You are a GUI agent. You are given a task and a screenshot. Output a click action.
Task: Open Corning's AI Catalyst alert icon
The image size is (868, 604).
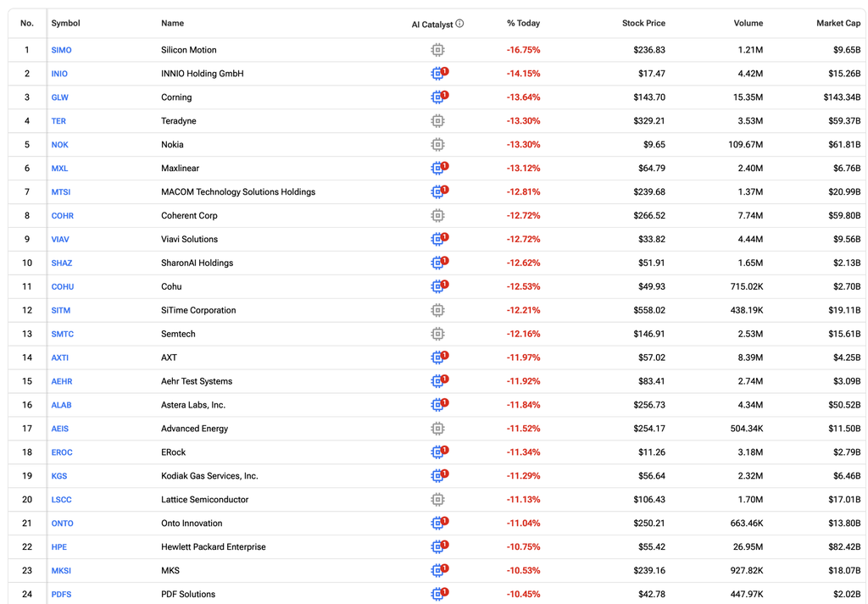(439, 97)
